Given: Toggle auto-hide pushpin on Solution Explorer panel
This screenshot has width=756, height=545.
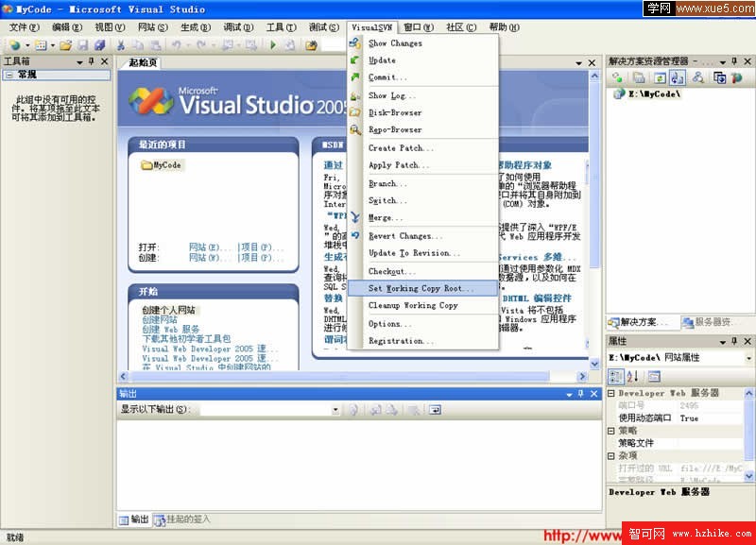Looking at the screenshot, I should [x=734, y=61].
